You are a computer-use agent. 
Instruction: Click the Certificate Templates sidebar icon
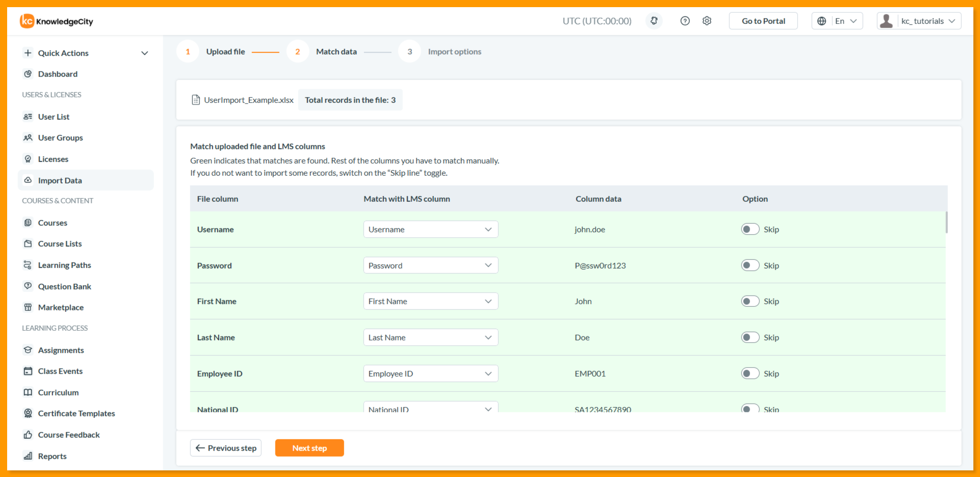tap(28, 413)
